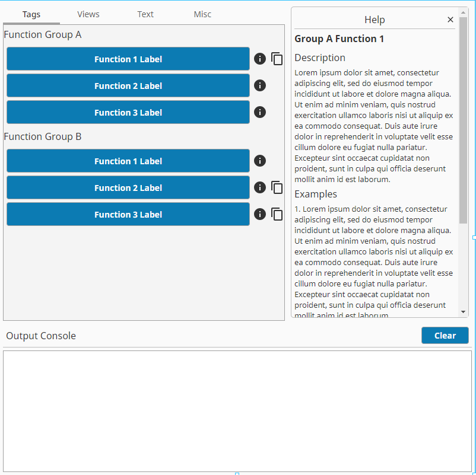The height and width of the screenshot is (475, 476).
Task: Switch to the Views tab
Action: [x=88, y=14]
